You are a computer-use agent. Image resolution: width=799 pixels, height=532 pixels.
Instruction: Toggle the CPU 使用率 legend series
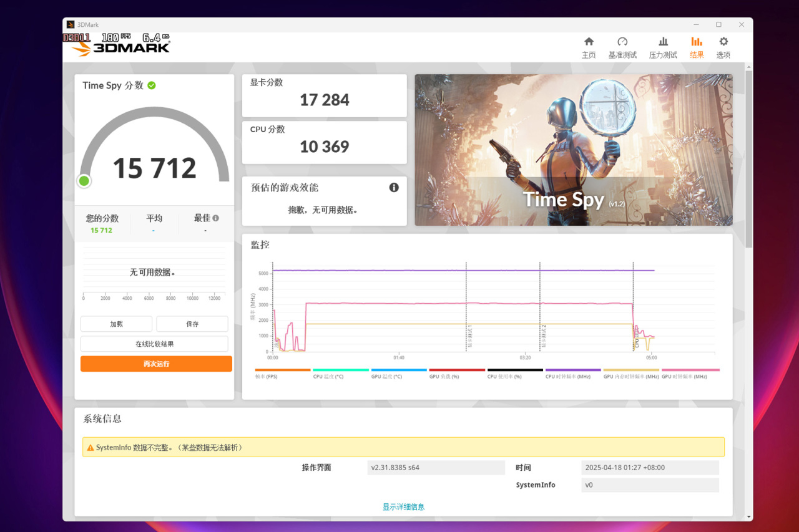click(x=515, y=374)
